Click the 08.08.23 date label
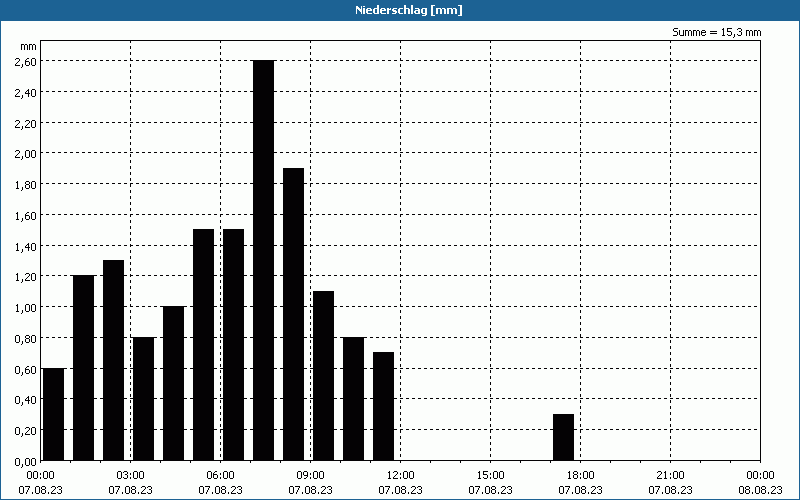This screenshot has height=500, width=800. pyautogui.click(x=760, y=490)
